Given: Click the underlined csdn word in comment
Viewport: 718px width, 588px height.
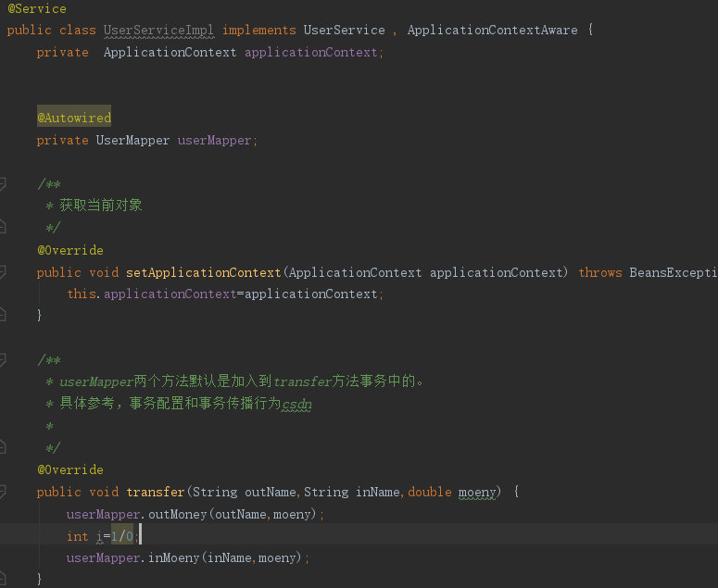Looking at the screenshot, I should tap(296, 404).
